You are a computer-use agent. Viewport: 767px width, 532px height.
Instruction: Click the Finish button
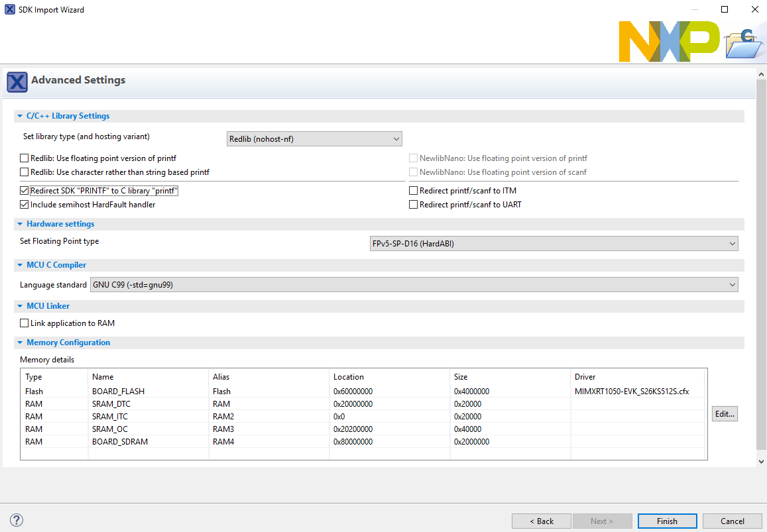click(667, 521)
